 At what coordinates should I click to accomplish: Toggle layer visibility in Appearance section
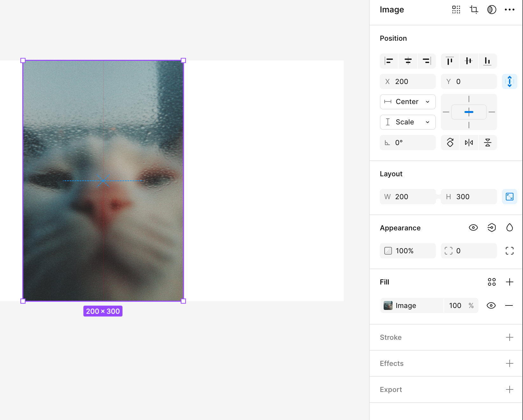tap(473, 227)
